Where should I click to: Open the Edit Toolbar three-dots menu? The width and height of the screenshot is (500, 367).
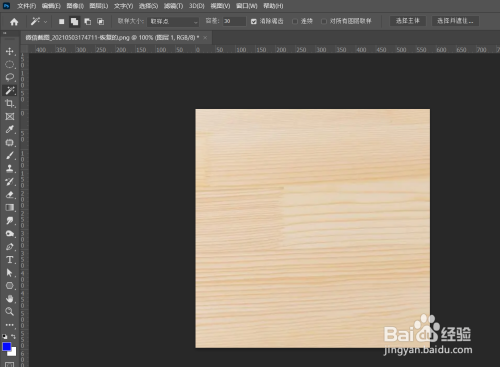pyautogui.click(x=10, y=325)
